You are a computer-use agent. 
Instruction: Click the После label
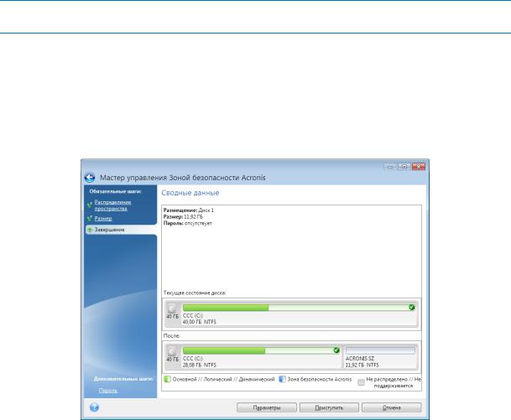click(x=171, y=335)
